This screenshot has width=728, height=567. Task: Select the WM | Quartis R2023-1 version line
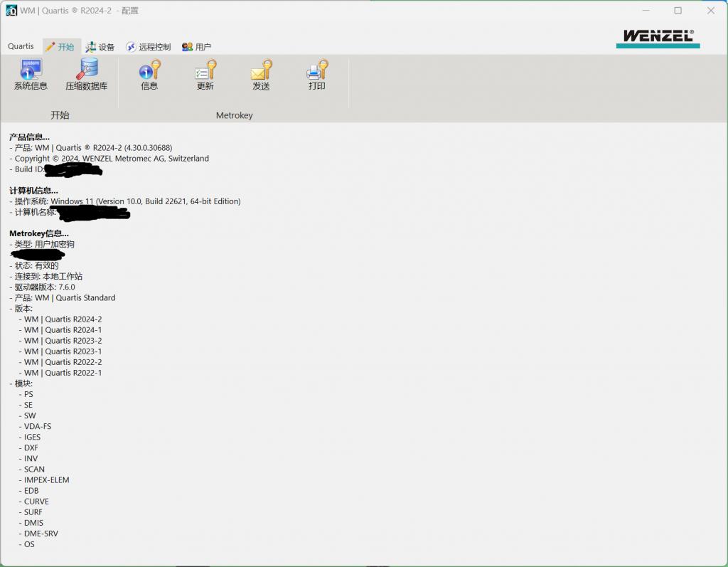(x=63, y=351)
